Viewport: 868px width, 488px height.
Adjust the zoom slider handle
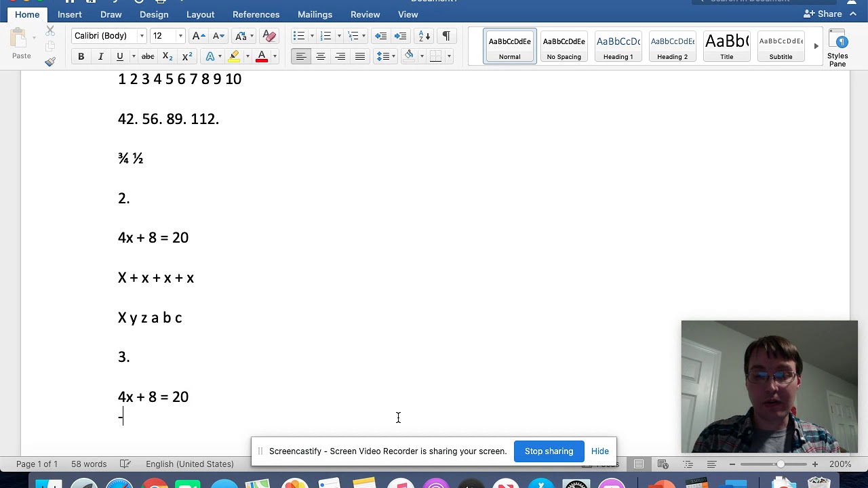tap(781, 464)
